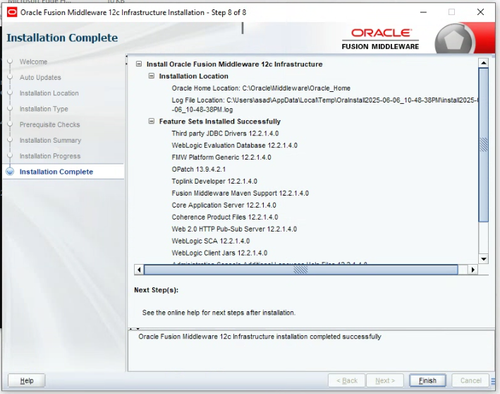Click the disabled Next button
This screenshot has height=394, width=500.
(385, 380)
